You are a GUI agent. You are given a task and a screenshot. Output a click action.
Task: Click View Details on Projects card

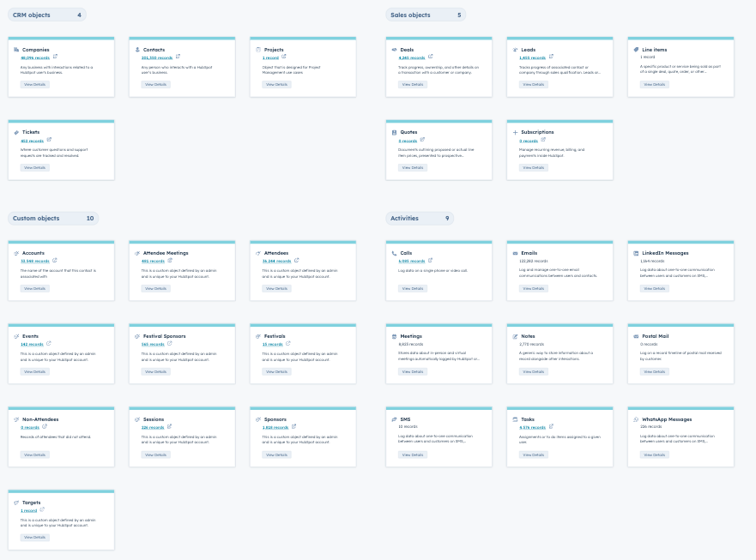276,85
